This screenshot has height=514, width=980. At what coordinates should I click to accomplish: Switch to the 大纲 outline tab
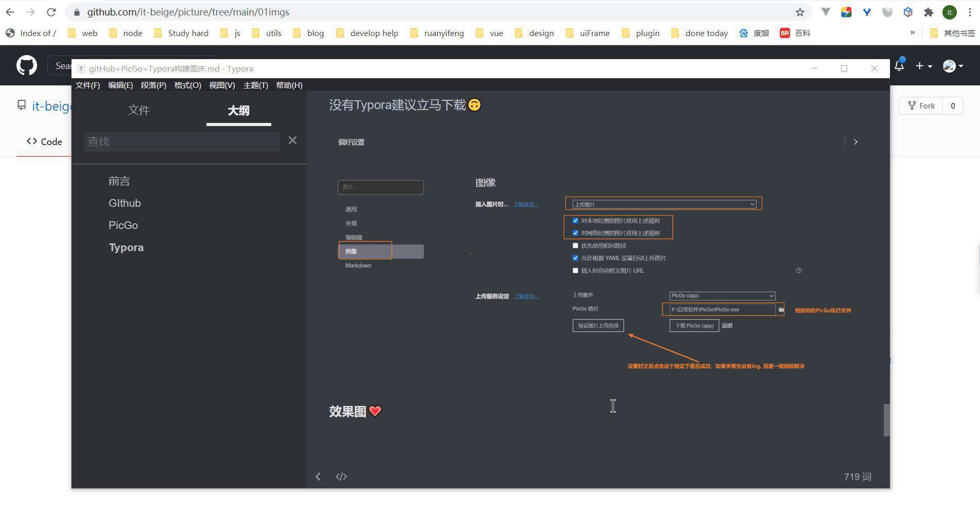(238, 110)
